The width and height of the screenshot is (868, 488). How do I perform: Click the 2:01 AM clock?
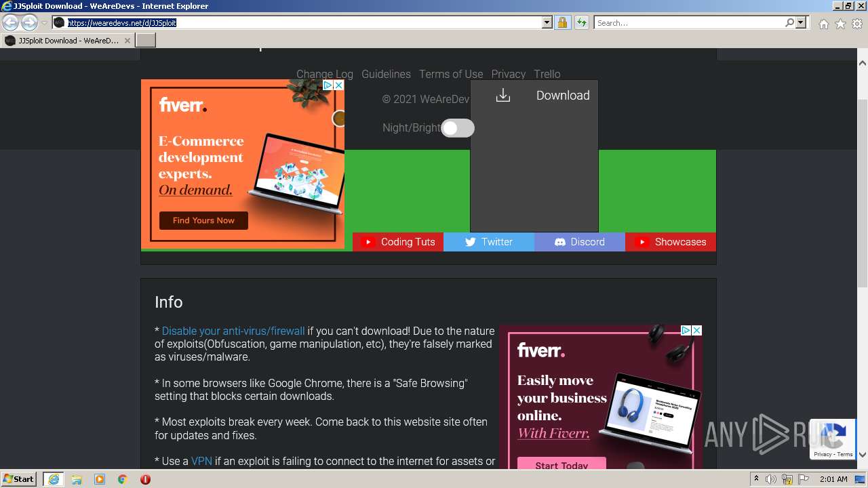tap(833, 479)
